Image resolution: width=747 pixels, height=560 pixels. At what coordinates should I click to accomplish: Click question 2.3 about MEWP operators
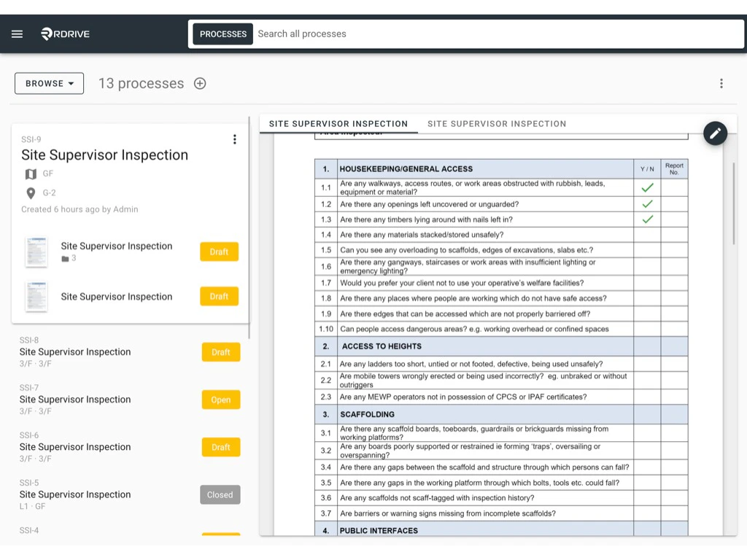463,397
